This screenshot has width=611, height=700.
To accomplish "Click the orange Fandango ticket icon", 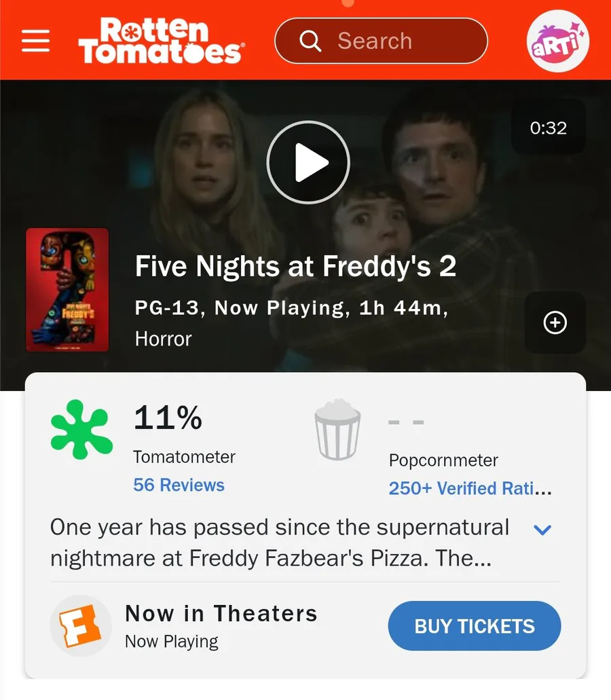I will pos(81,626).
